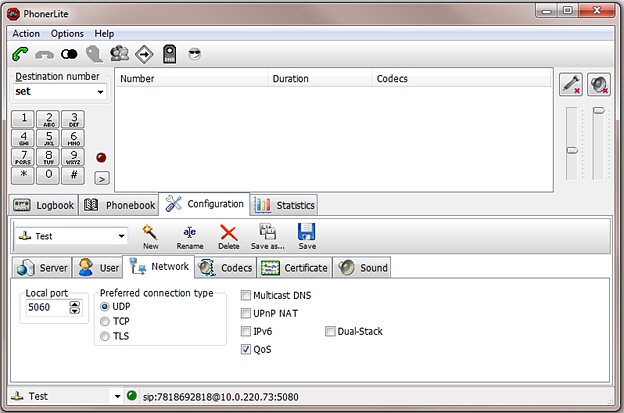Enable IPv6 checkbox
This screenshot has width=624, height=413.
pyautogui.click(x=246, y=331)
